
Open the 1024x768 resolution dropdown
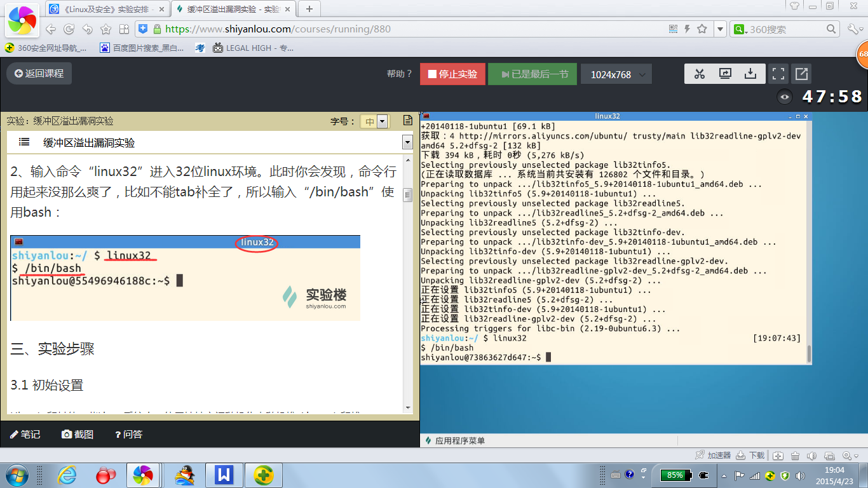pos(616,74)
